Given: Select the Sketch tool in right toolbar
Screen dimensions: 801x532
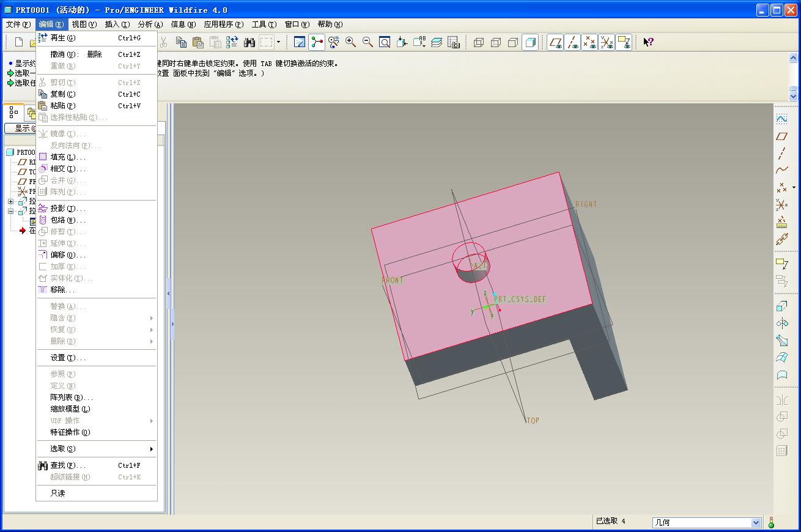Looking at the screenshot, I should coord(782,119).
